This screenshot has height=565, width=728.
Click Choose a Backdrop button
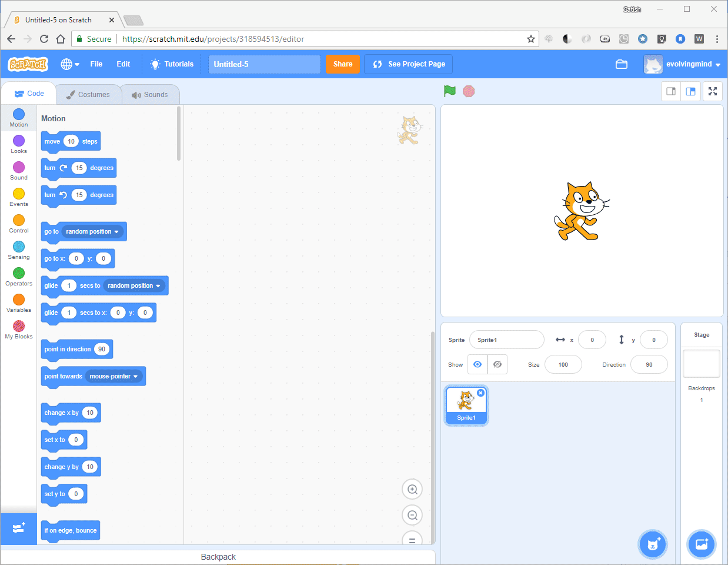coord(702,544)
